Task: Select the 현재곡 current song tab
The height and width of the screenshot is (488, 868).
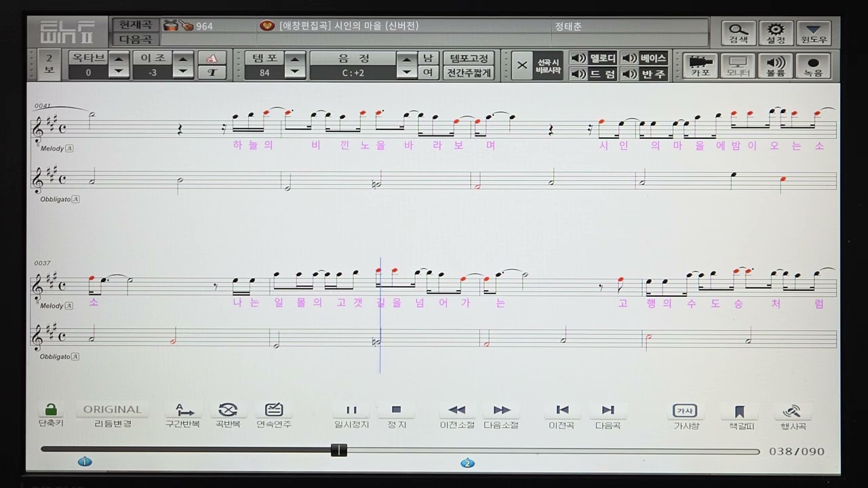Action: click(136, 25)
